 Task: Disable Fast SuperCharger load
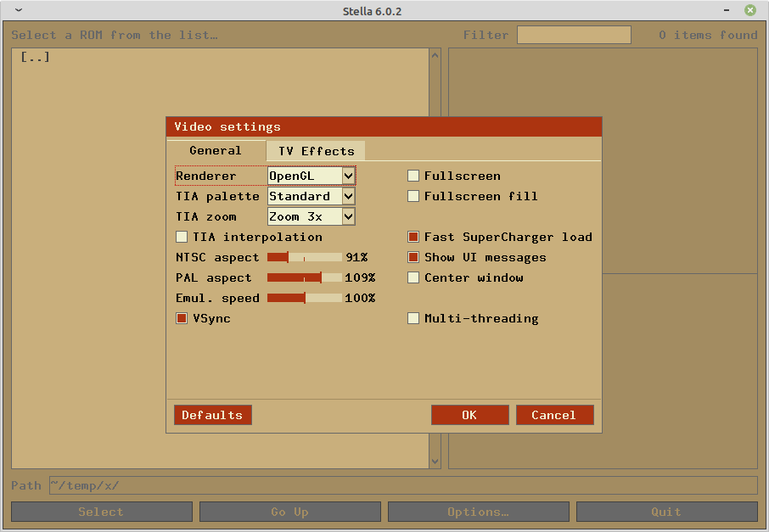coord(413,238)
